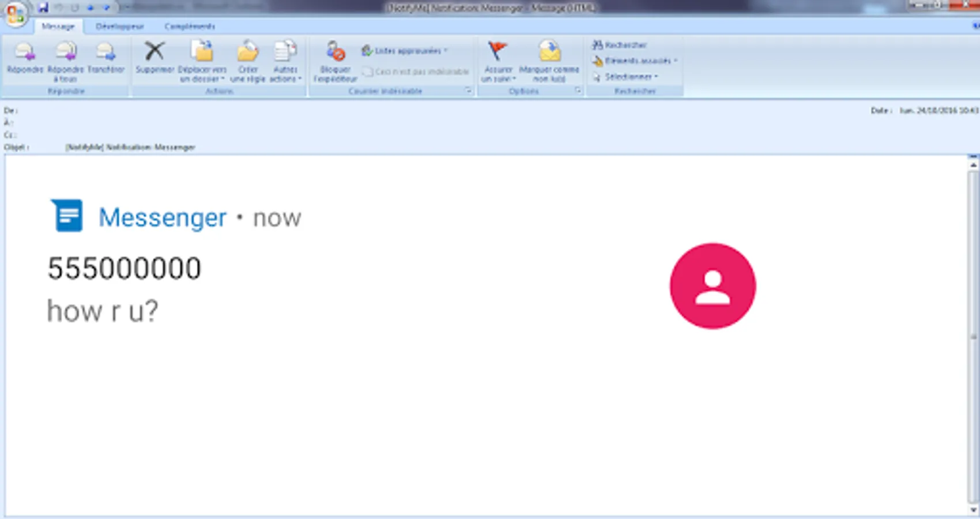Click the sender number 555000000
The height and width of the screenshot is (519, 980).
pyautogui.click(x=124, y=269)
